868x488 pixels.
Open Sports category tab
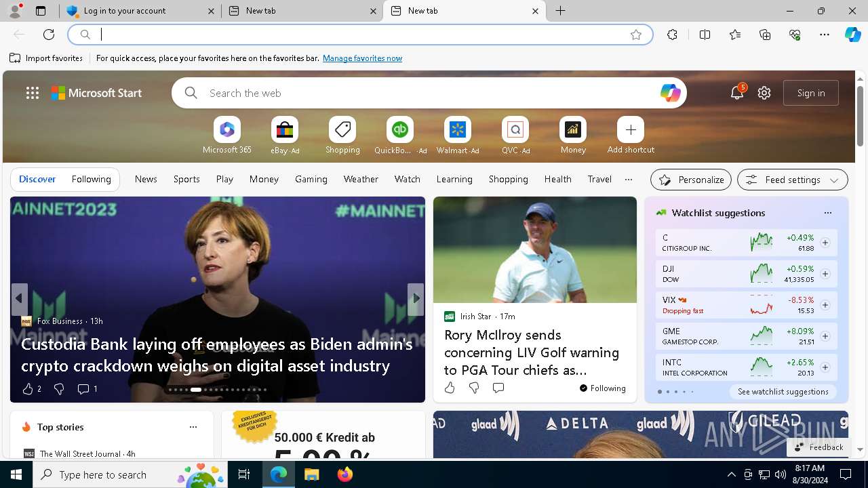[x=186, y=179]
